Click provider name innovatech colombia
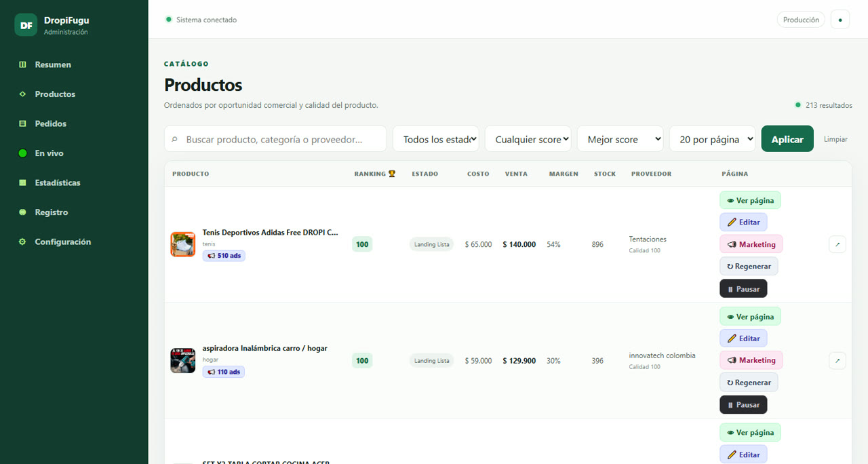868x464 pixels. pos(662,355)
